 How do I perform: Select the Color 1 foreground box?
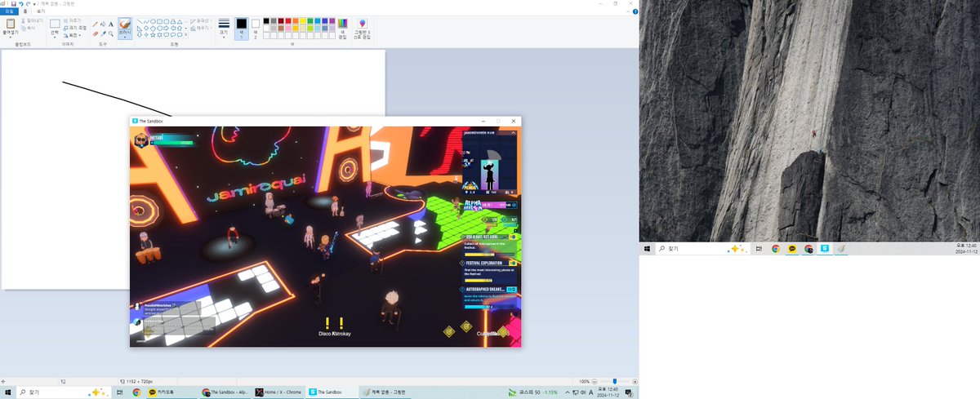[242, 28]
